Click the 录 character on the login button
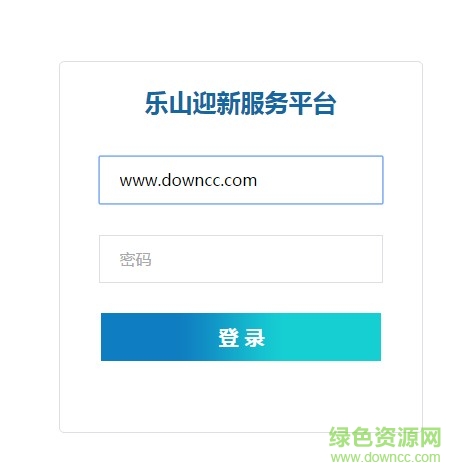The height and width of the screenshot is (476, 464). coord(255,338)
